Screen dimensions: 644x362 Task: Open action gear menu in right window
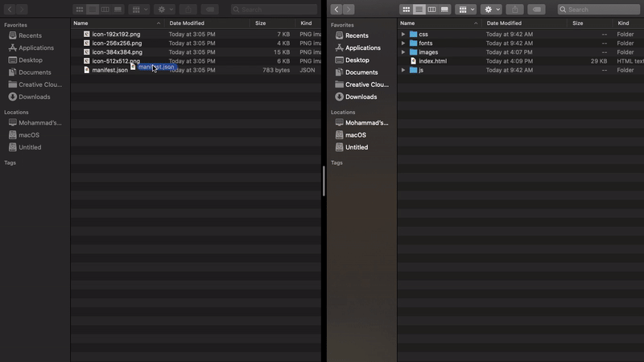coord(491,10)
